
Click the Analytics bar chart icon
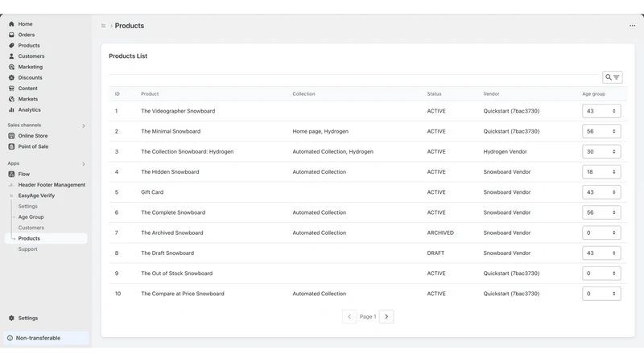pyautogui.click(x=11, y=109)
